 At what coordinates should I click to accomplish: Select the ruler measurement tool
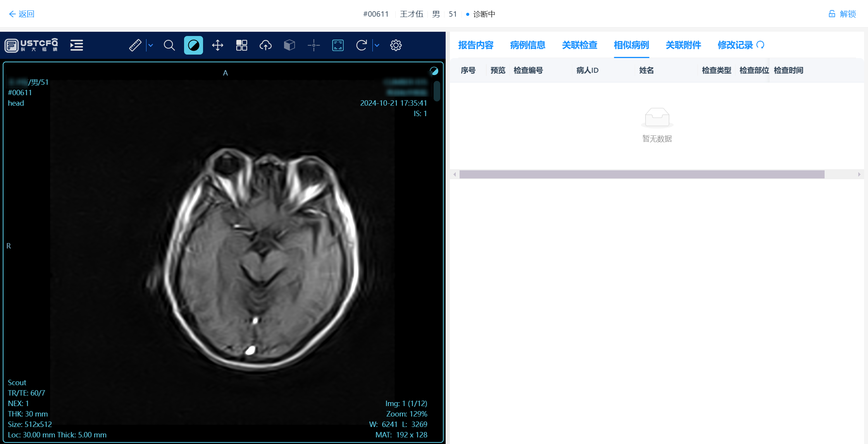[135, 45]
